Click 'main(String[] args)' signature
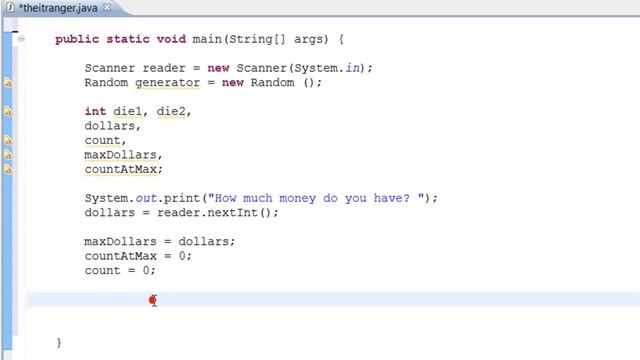This screenshot has width=640, height=360. pos(260,39)
